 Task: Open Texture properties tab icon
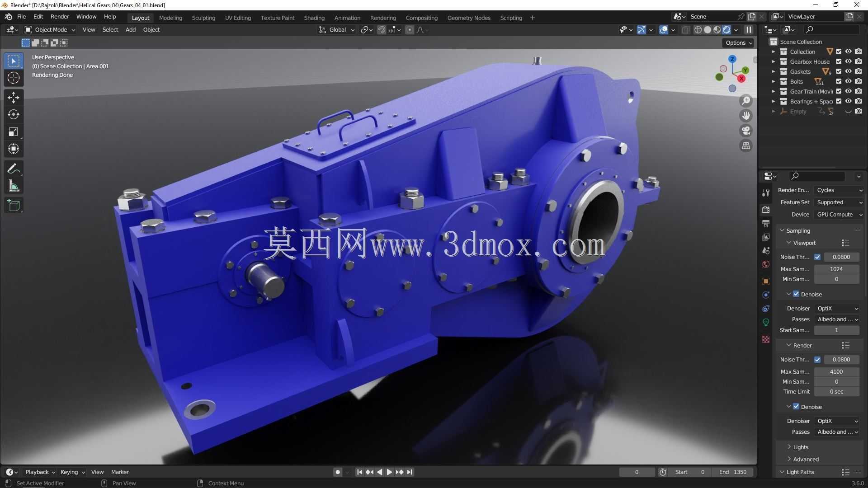[x=766, y=339]
